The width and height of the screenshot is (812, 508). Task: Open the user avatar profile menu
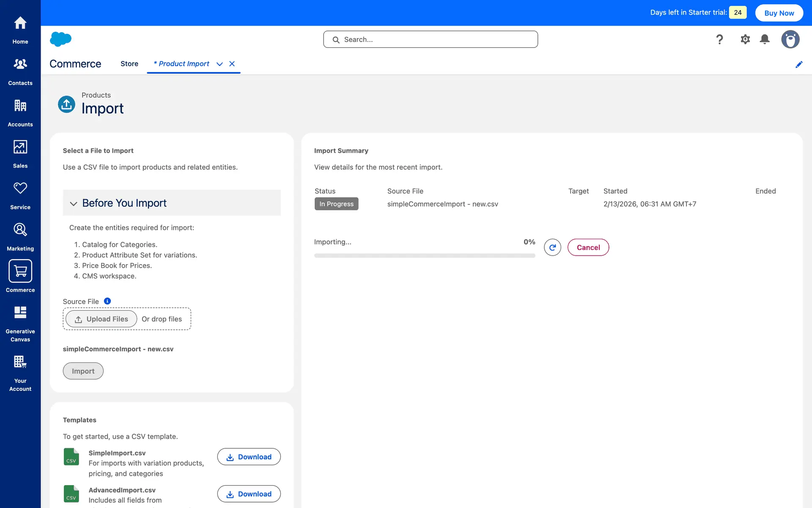point(790,39)
